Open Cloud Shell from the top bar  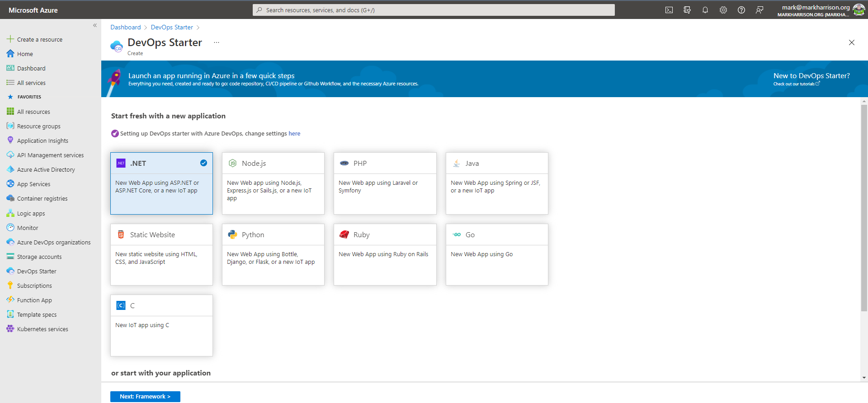click(669, 10)
